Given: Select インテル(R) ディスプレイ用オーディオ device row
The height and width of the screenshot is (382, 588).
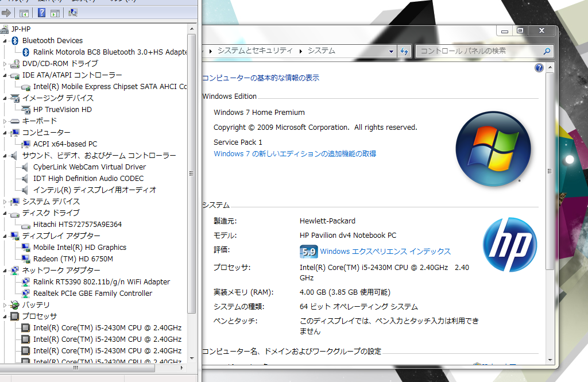Looking at the screenshot, I should [95, 190].
